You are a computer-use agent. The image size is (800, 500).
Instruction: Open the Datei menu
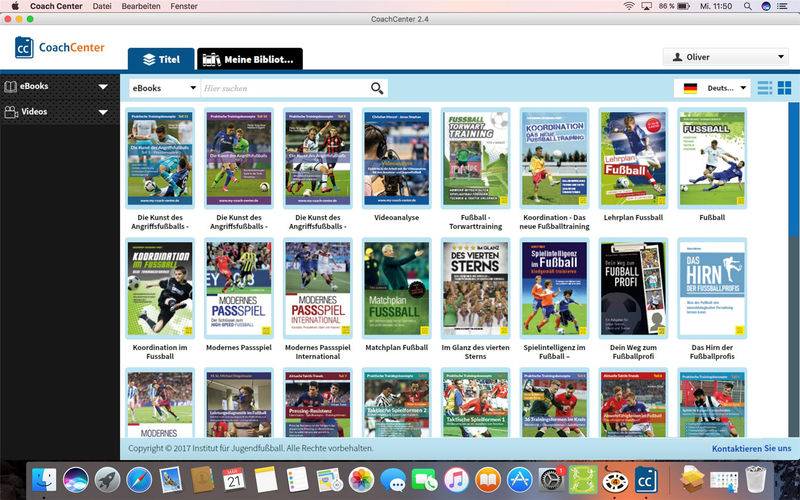pos(102,6)
